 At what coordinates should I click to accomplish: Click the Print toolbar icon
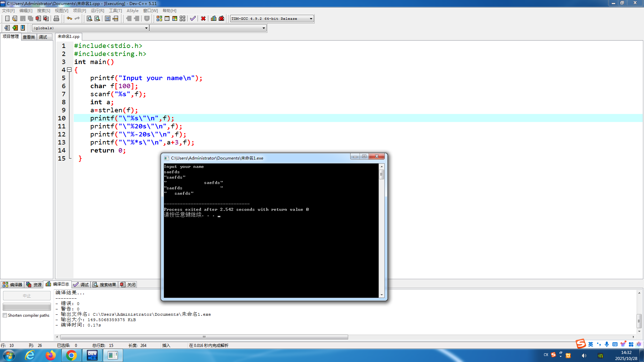[x=56, y=18]
